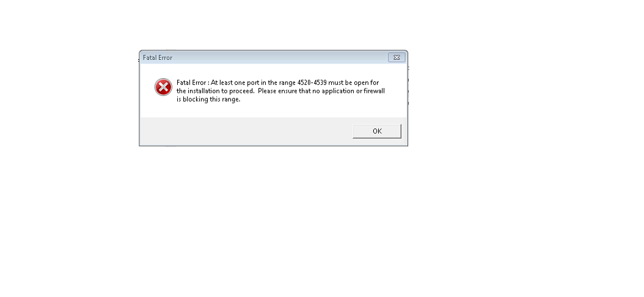Click the port range 4520-4539 text
The width and height of the screenshot is (644, 297).
(312, 82)
